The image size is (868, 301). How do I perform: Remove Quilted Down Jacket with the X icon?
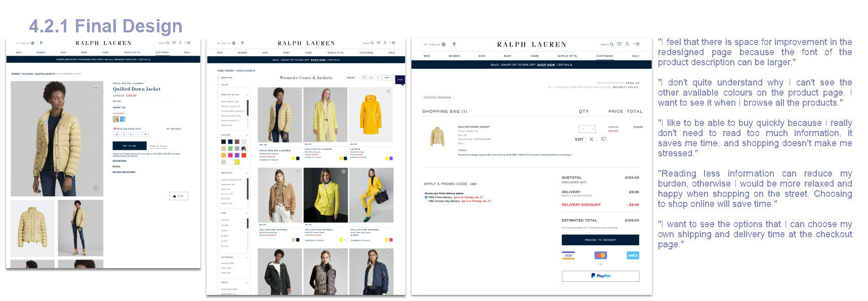coord(591,139)
